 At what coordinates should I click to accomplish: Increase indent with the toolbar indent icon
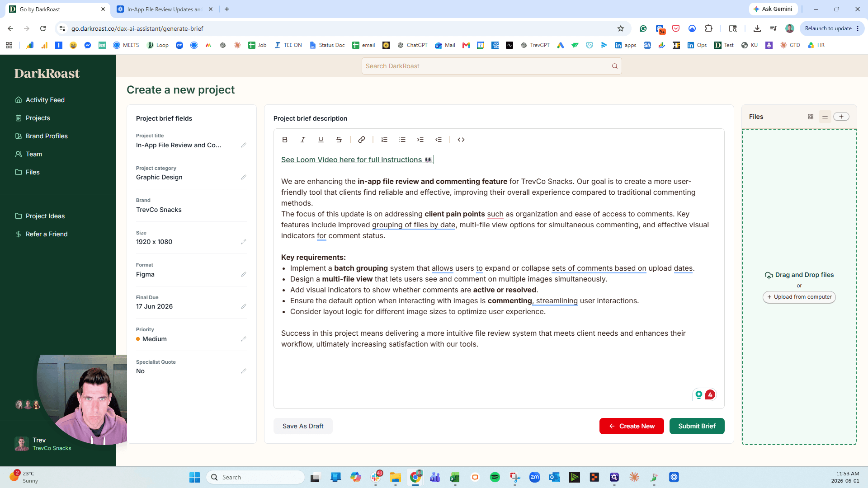point(420,140)
